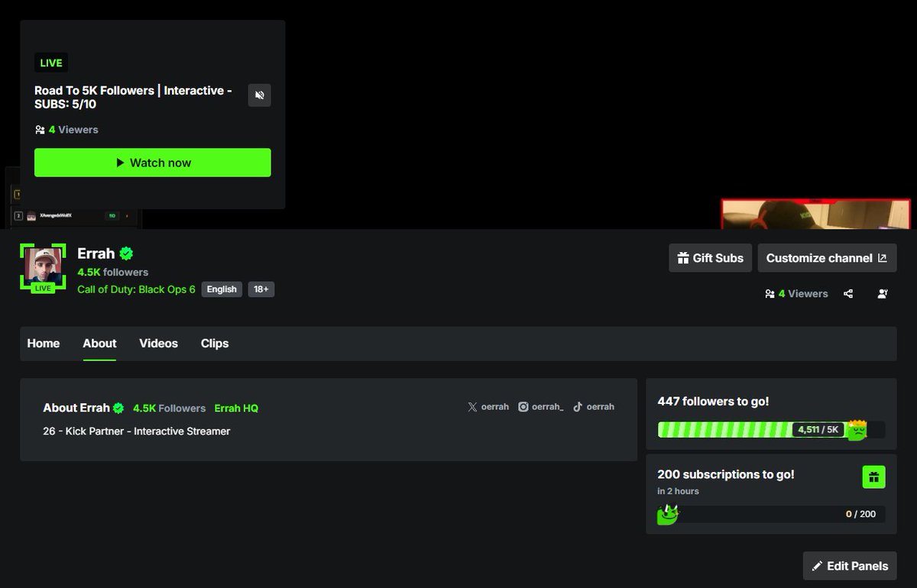This screenshot has height=588, width=917.
Task: Click the 4 Viewers count in the preview card
Action: coord(73,130)
